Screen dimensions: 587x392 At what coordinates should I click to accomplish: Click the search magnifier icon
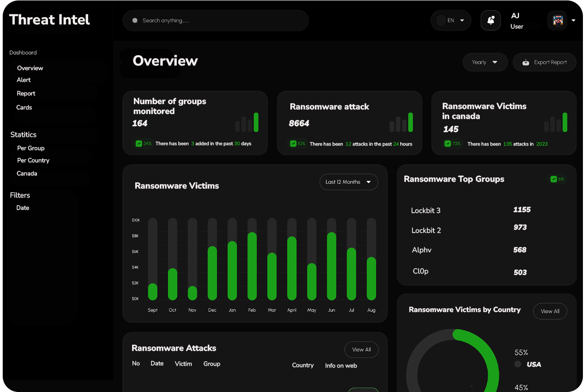tap(135, 21)
